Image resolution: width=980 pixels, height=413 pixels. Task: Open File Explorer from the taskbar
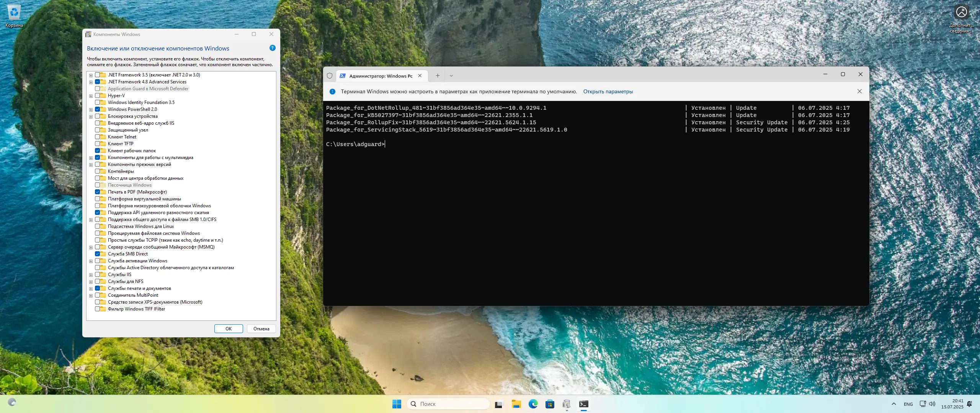click(516, 404)
